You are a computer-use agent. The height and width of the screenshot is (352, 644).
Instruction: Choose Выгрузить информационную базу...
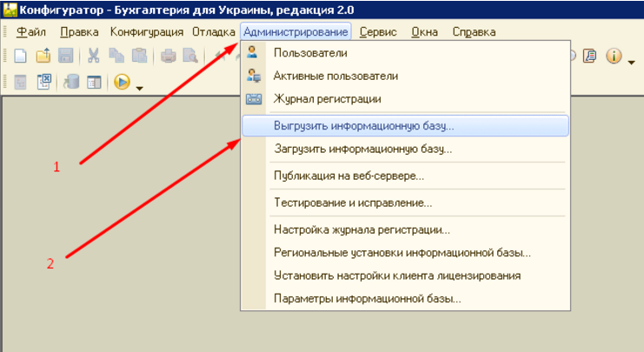coord(405,126)
